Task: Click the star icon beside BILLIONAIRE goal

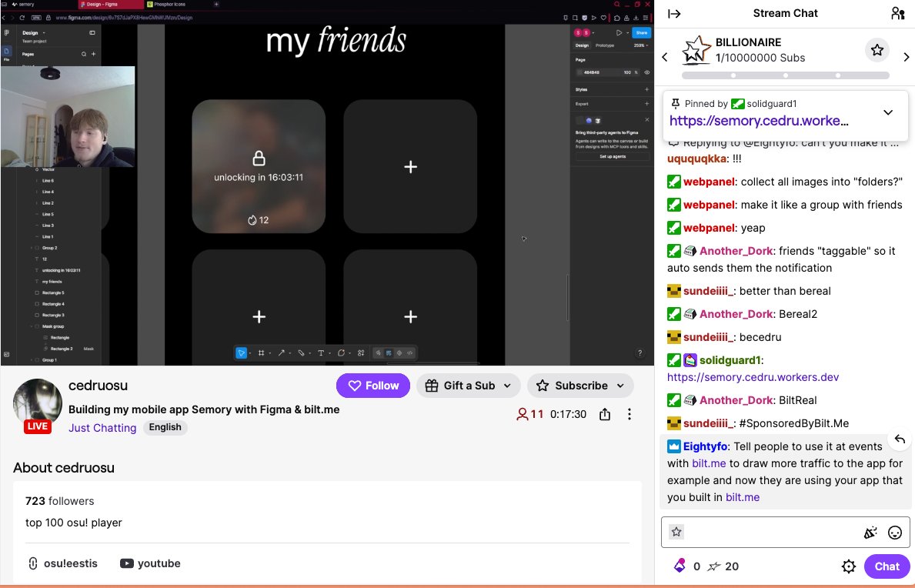Action: tap(877, 50)
